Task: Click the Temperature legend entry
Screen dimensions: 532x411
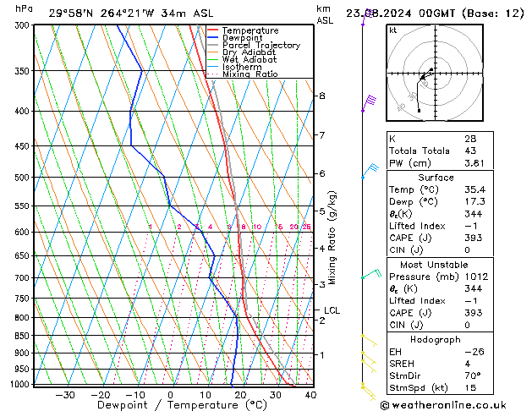Action: pyautogui.click(x=250, y=30)
